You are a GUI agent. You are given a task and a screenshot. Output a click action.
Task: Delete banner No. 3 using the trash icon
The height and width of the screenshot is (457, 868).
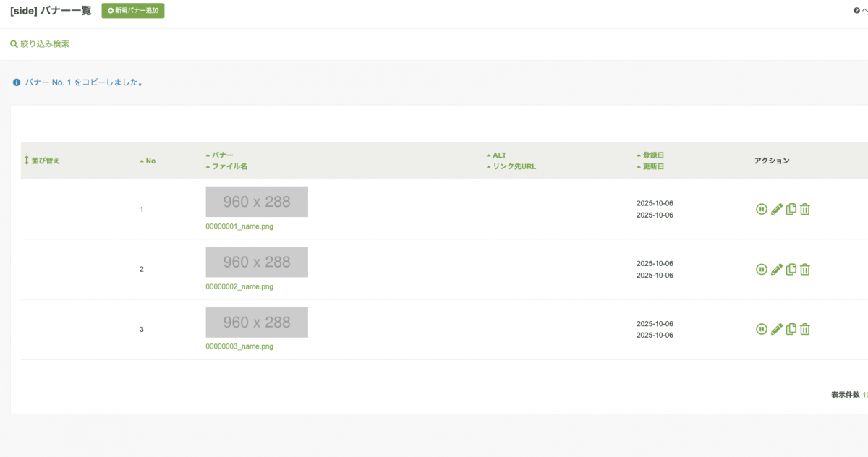(805, 329)
